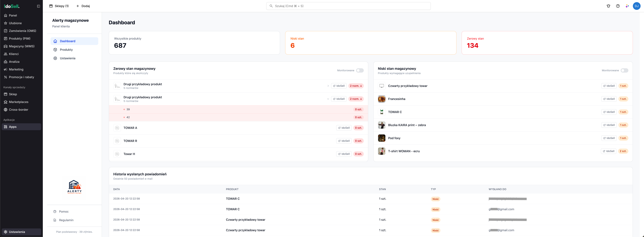Open the help question mark icon

618,6
